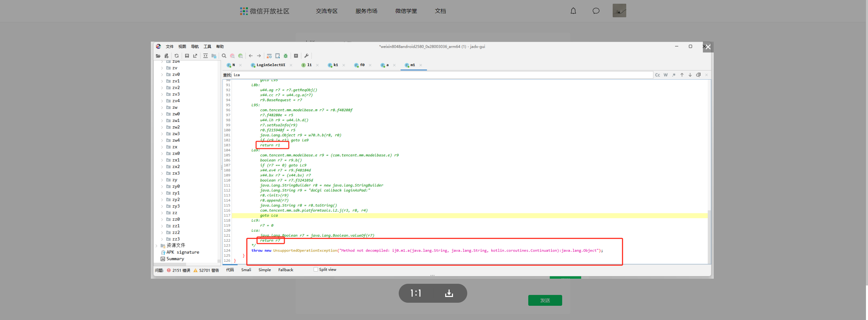Click the reload icon in jadx toolbar
Viewport: 868px width, 320px height.
(x=177, y=56)
